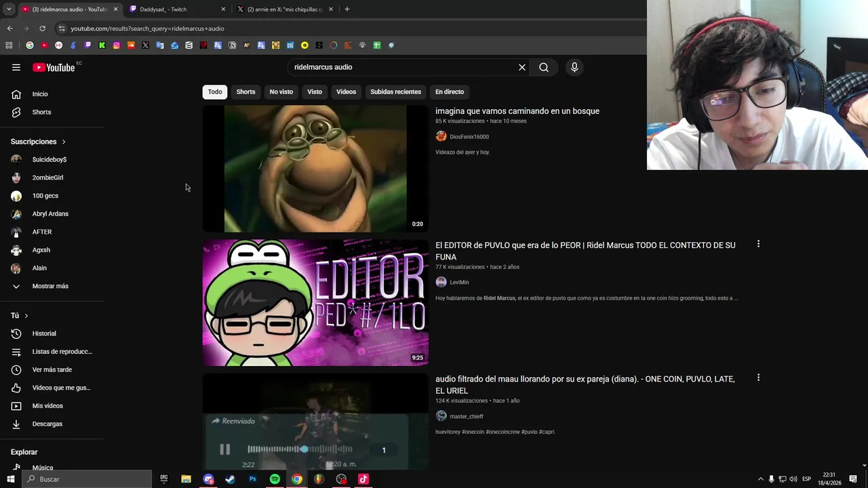Click the Windows Buscar search box

click(x=86, y=479)
